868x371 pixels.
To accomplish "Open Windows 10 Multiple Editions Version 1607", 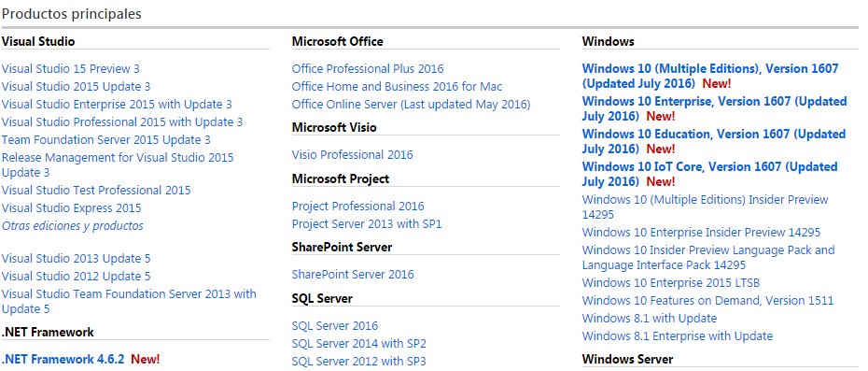I will coord(710,76).
